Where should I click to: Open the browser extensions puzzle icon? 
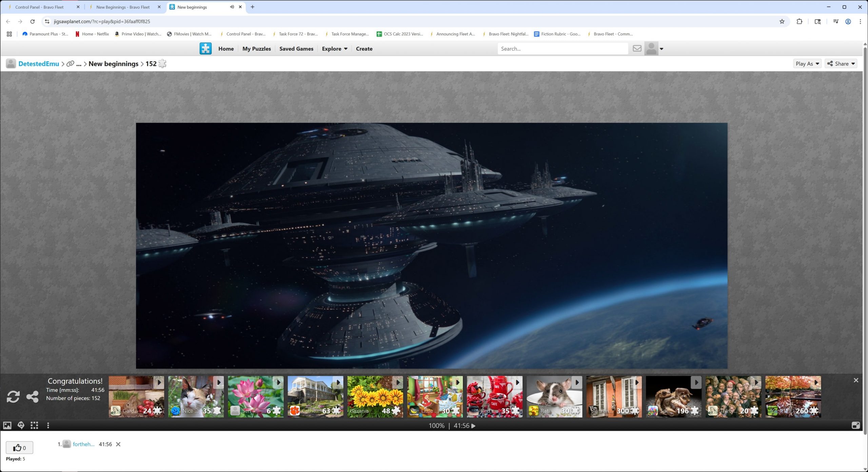click(x=799, y=21)
